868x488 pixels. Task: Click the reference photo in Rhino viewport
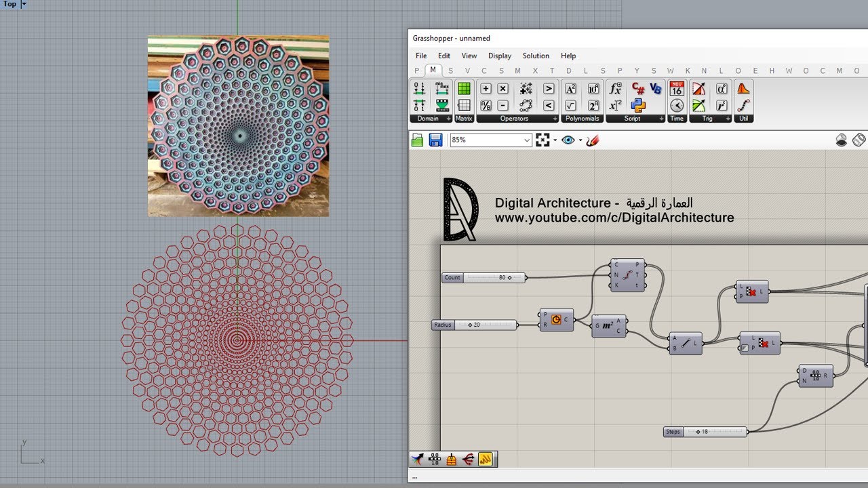(238, 126)
